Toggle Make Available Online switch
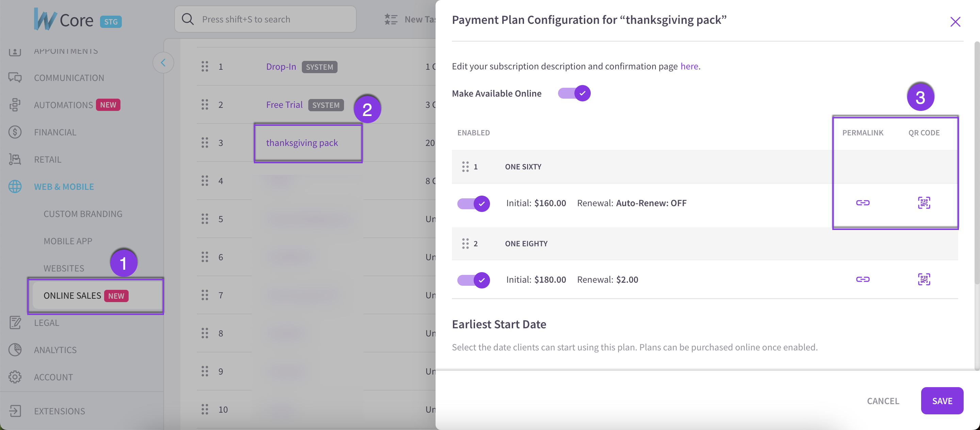The image size is (980, 430). [x=574, y=93]
